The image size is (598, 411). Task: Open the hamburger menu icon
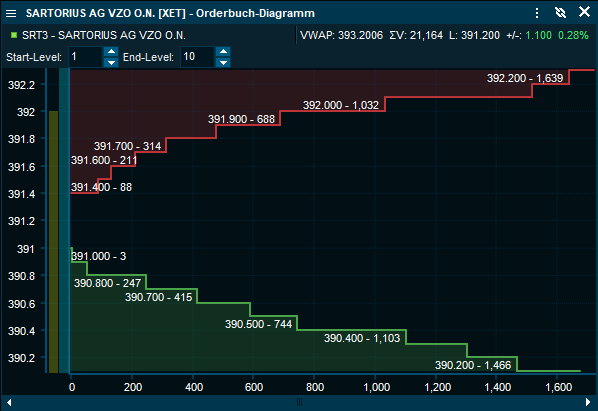point(11,13)
